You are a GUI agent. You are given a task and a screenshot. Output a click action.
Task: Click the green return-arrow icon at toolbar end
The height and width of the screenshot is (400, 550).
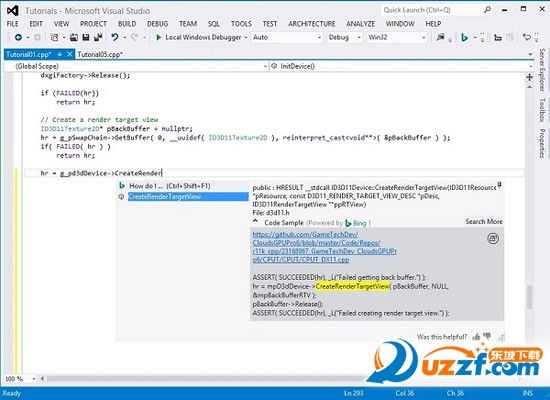tap(526, 37)
